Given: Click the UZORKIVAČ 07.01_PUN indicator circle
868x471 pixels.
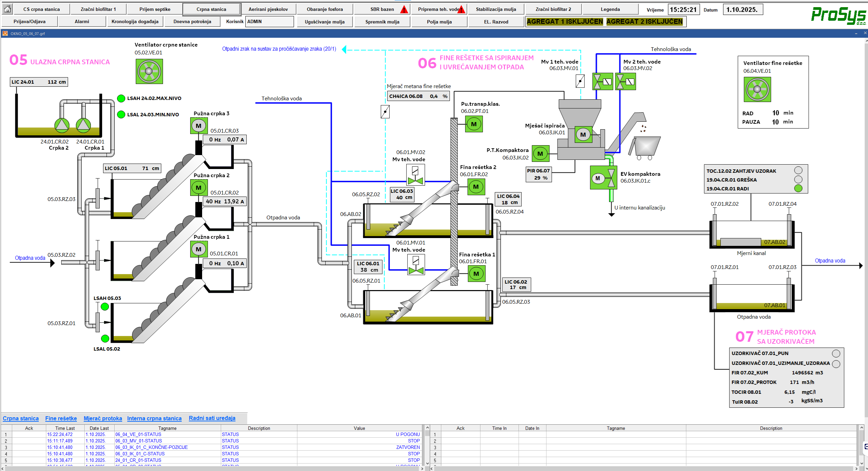Looking at the screenshot, I should coord(836,353).
